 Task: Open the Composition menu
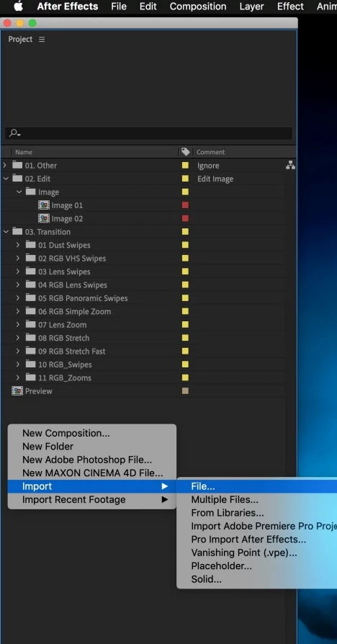pyautogui.click(x=198, y=6)
